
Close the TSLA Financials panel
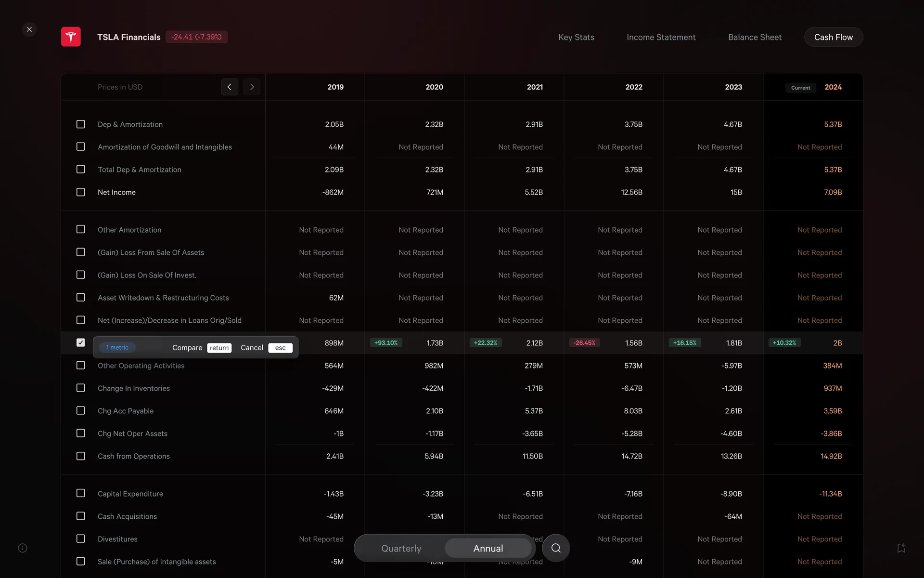[x=29, y=29]
